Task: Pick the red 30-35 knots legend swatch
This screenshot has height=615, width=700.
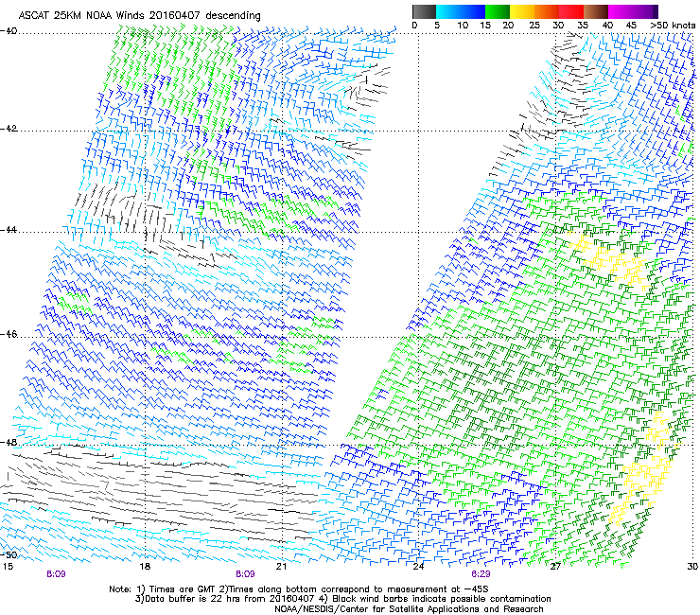Action: [571, 11]
